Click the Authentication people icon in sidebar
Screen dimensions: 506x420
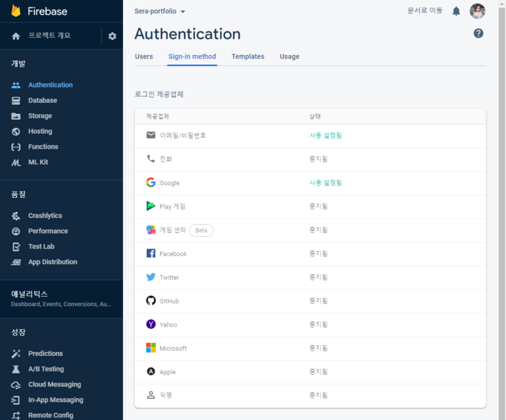click(16, 85)
